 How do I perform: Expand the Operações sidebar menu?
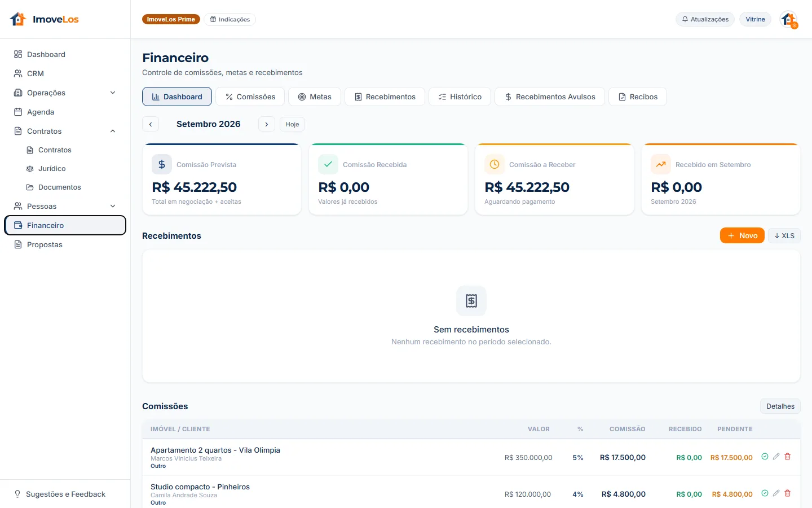click(65, 93)
